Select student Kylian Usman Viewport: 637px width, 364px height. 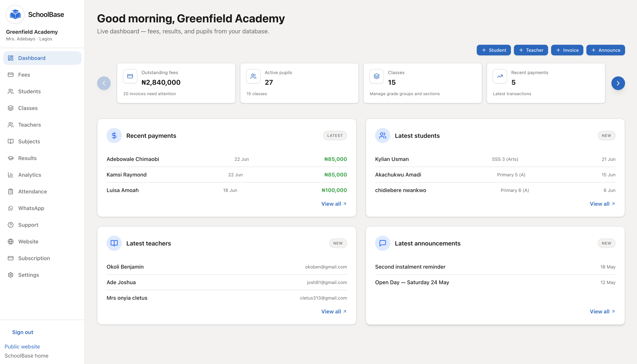[x=495, y=159]
